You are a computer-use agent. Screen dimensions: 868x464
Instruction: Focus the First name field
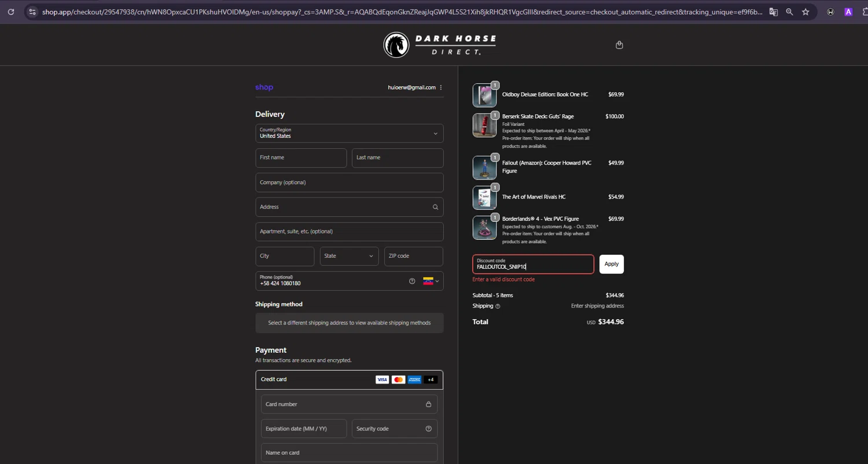[301, 158]
